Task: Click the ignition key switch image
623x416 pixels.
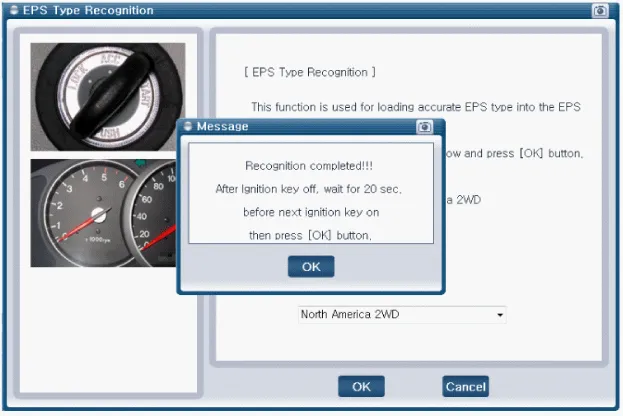Action: pyautogui.click(x=107, y=97)
